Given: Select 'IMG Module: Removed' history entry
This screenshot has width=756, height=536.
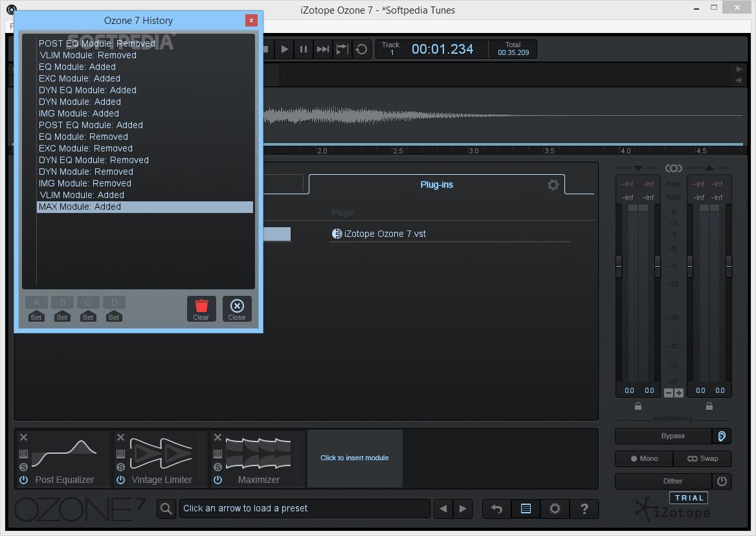Looking at the screenshot, I should point(144,184).
